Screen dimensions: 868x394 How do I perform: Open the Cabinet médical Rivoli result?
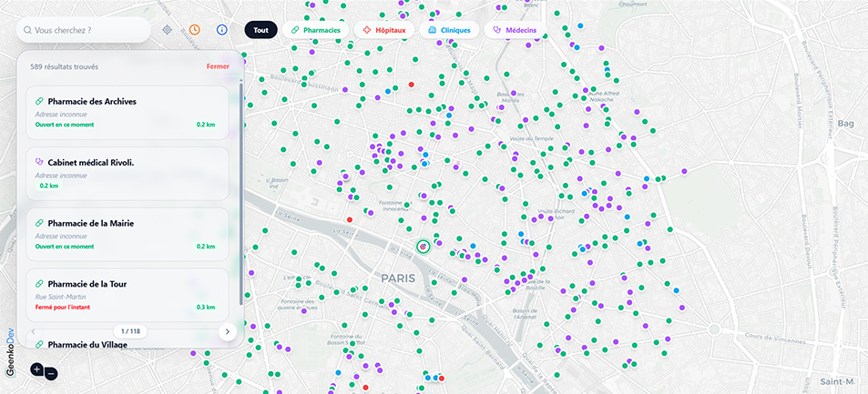tap(128, 173)
